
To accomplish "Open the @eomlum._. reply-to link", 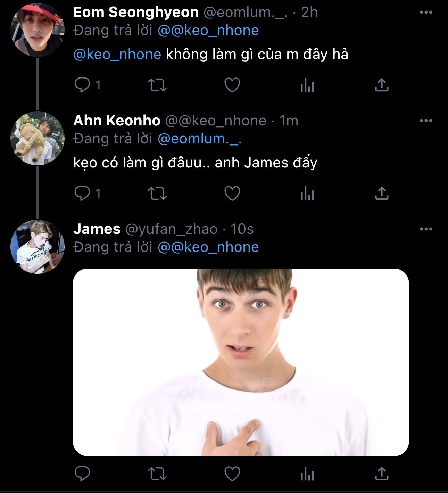I will [199, 139].
